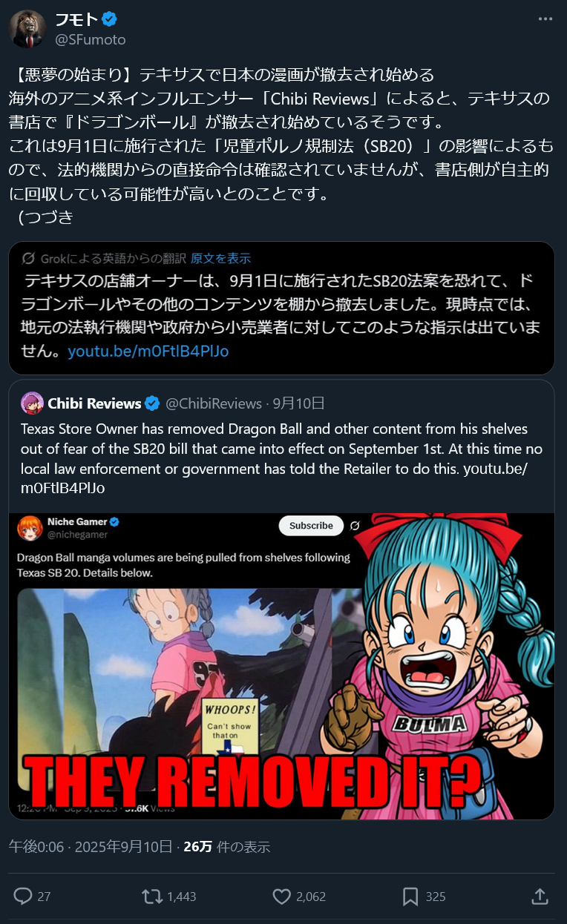
Task: Click 原文を表示 to show original text
Action: pyautogui.click(x=220, y=258)
